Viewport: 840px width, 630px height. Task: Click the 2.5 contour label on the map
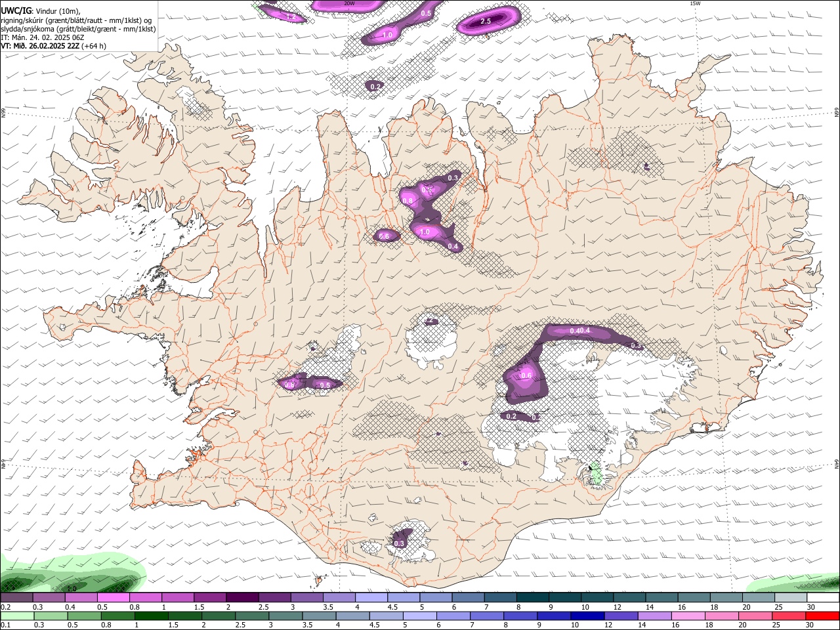click(x=486, y=22)
